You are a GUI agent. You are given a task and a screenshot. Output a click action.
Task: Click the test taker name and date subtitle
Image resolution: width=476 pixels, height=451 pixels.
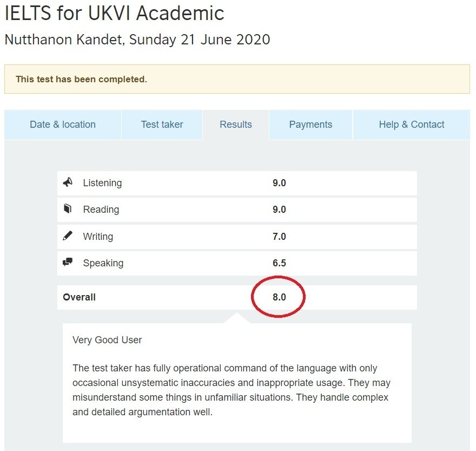pos(137,40)
